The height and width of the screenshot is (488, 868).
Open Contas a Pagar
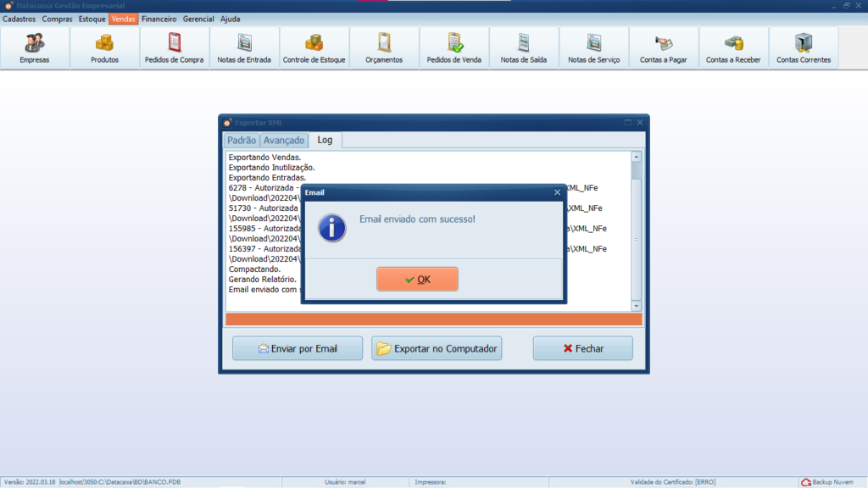[x=663, y=47]
